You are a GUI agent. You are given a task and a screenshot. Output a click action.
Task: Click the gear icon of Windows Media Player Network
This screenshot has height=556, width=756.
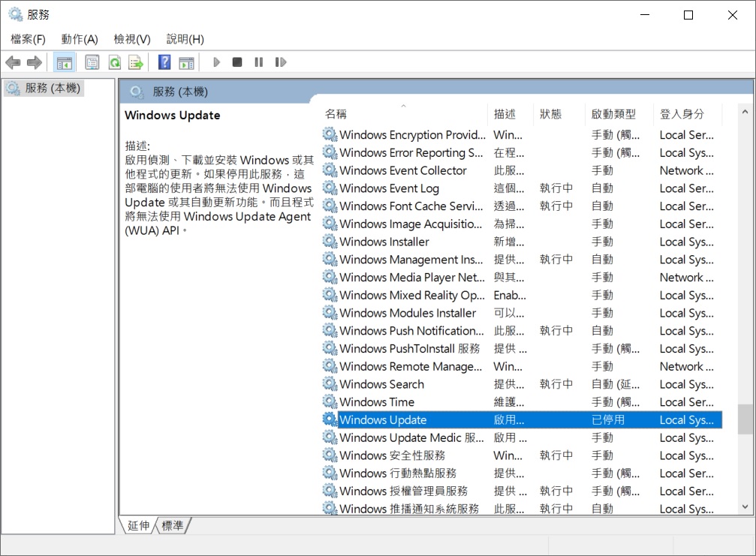330,277
